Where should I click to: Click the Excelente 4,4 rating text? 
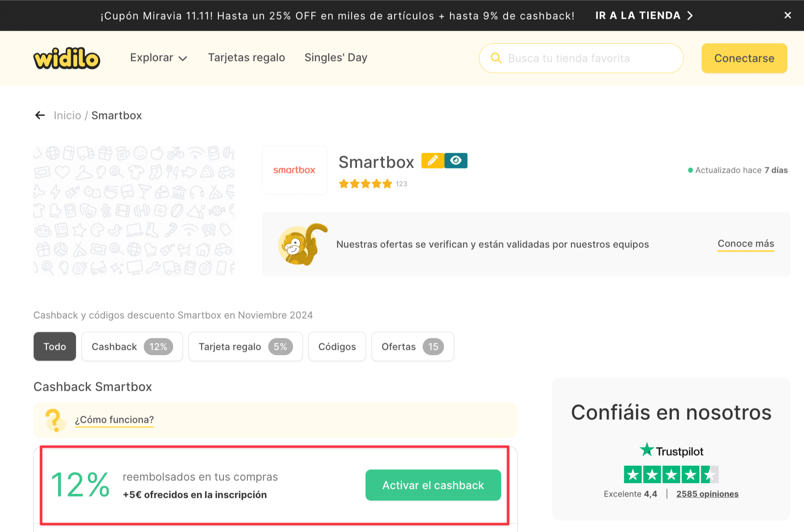630,494
